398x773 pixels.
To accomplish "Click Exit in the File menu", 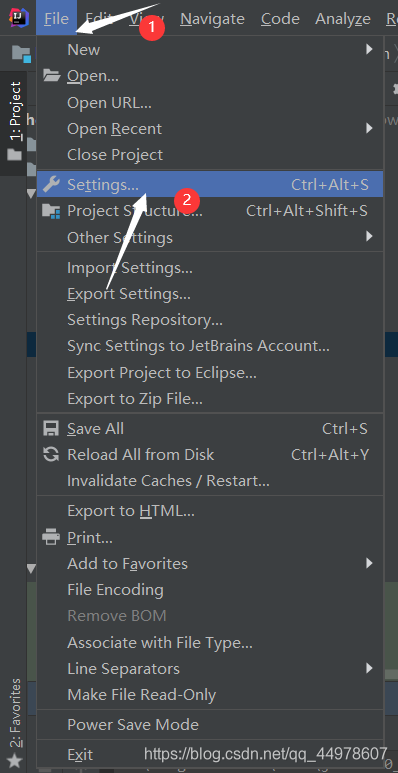I will [80, 754].
